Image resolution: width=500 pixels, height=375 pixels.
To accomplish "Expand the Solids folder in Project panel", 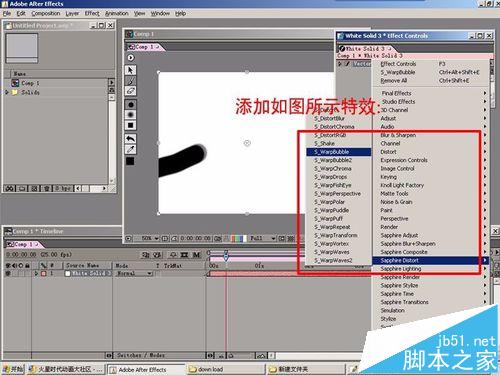I will (x=7, y=92).
